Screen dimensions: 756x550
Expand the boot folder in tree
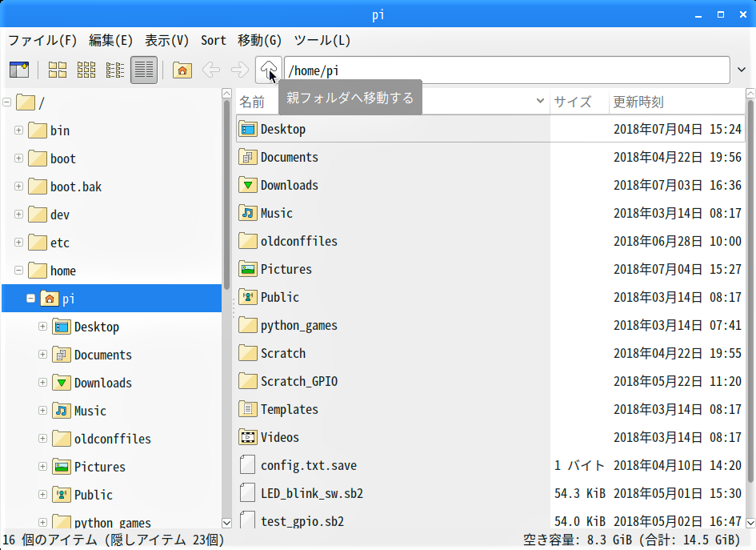pos(19,159)
